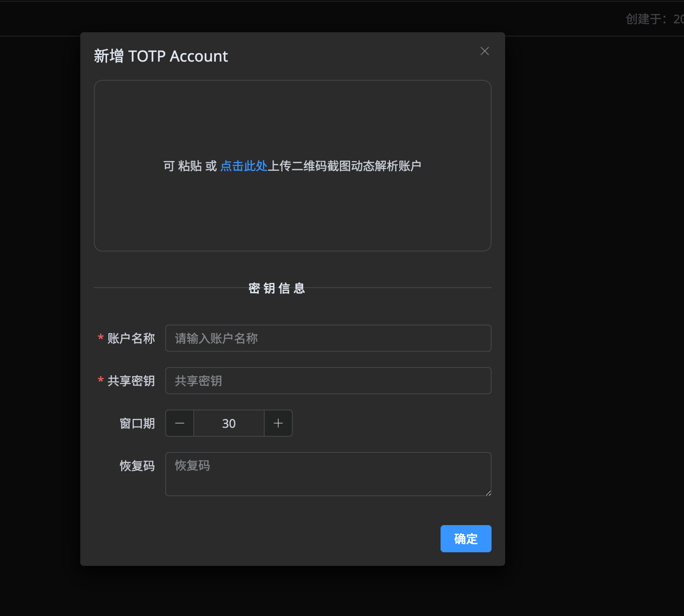Click the 共享密钥 input field
This screenshot has height=616, width=684.
(x=328, y=381)
